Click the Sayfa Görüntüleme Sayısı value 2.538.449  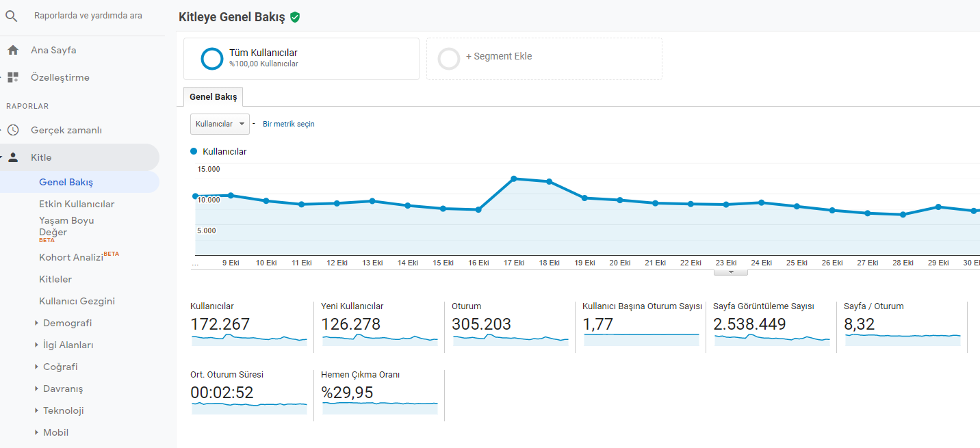pos(750,324)
